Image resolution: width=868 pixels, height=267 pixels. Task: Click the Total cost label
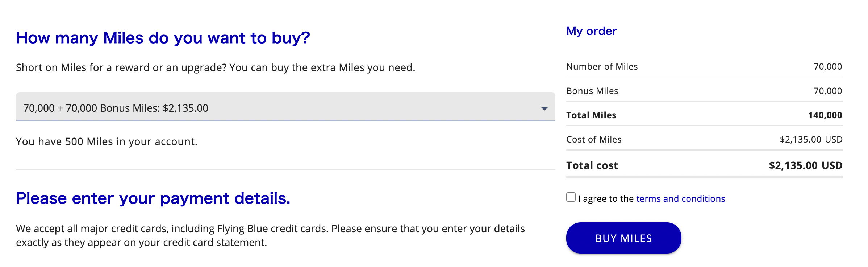click(x=592, y=165)
